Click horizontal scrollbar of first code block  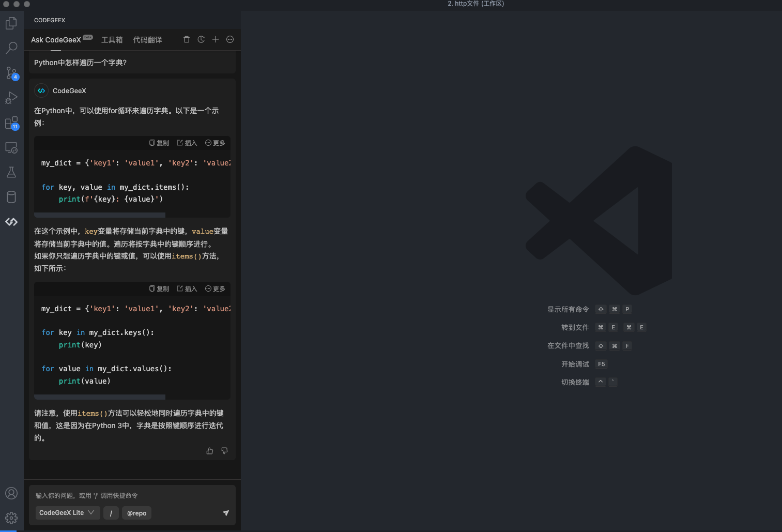[x=100, y=215]
